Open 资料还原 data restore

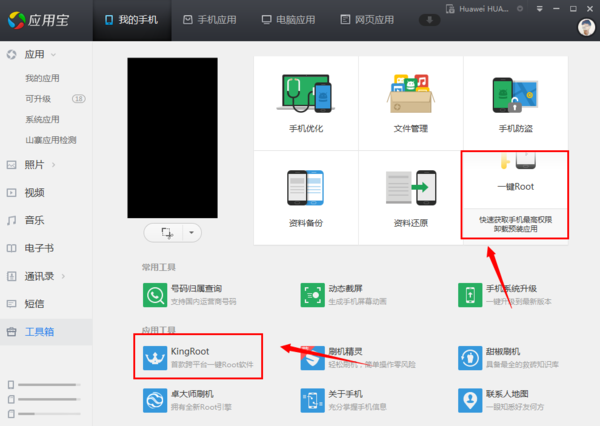(x=410, y=197)
